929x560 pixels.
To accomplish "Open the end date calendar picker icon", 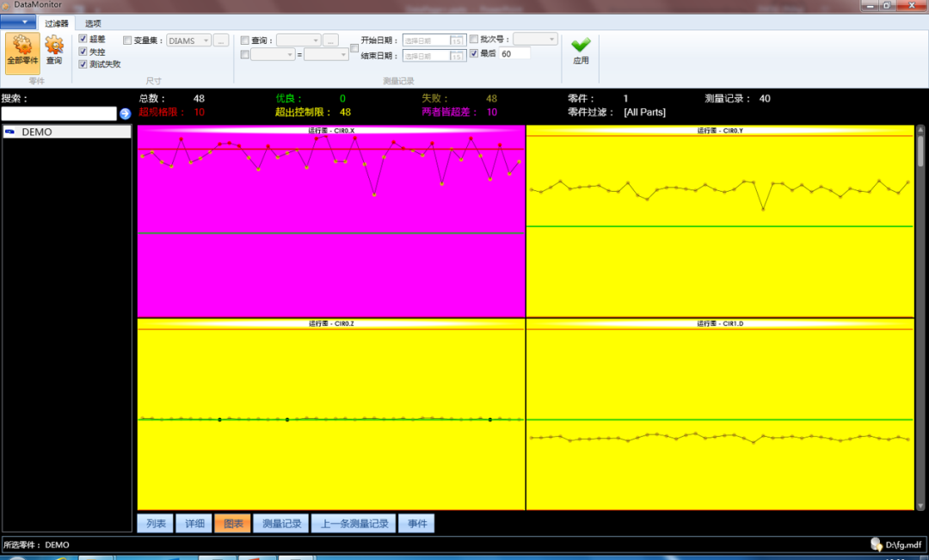I will [x=458, y=56].
